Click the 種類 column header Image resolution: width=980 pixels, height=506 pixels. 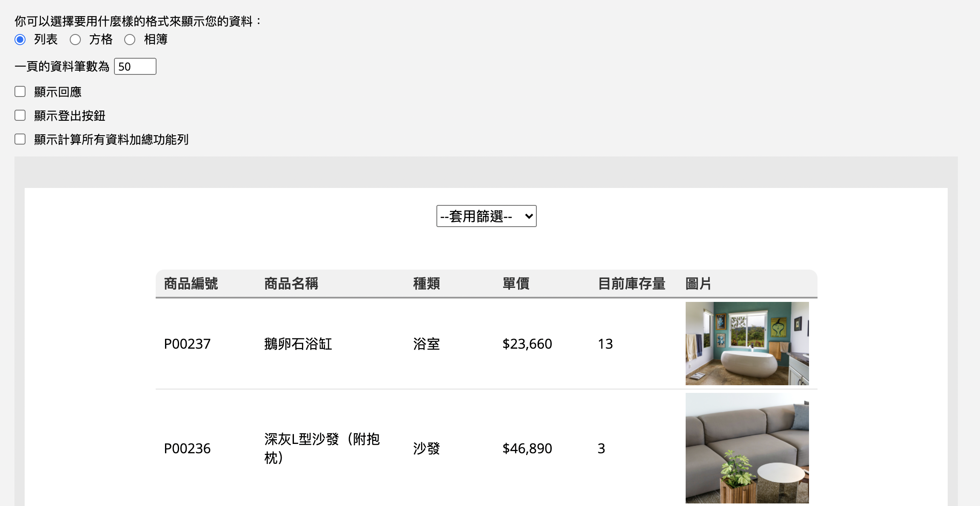click(x=427, y=284)
